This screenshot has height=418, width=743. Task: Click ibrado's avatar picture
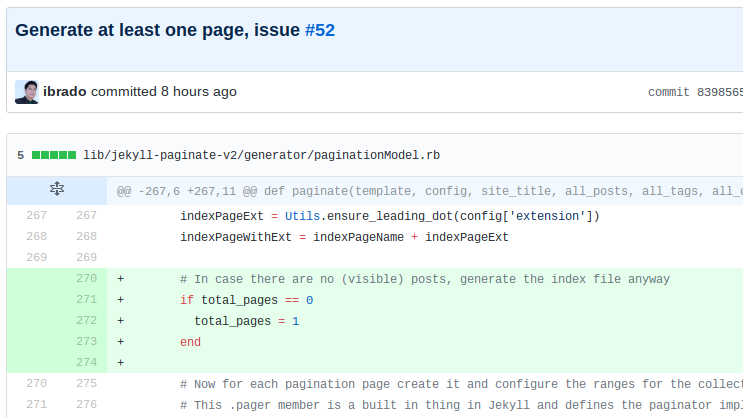pyautogui.click(x=27, y=92)
